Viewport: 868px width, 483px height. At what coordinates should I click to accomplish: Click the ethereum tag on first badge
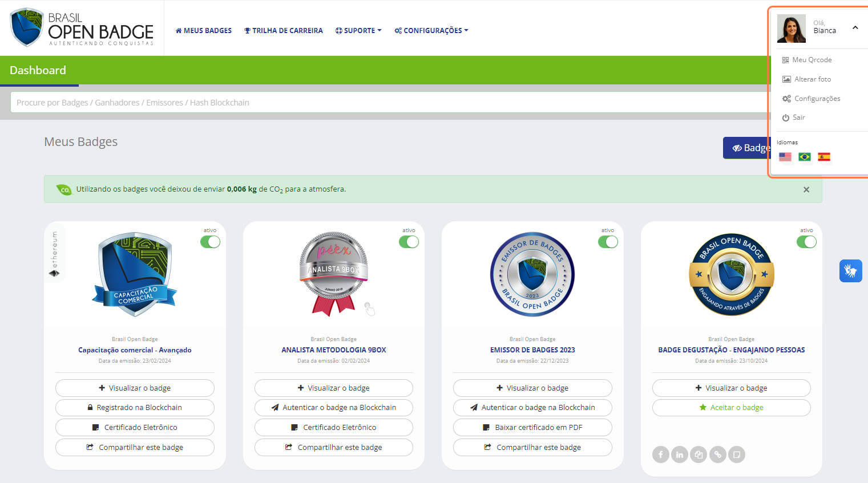55,254
